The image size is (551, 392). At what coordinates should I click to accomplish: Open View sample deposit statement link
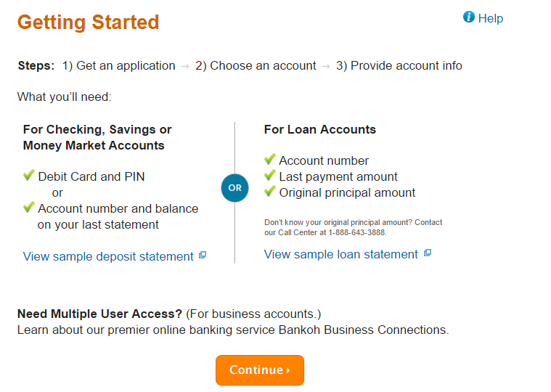[108, 256]
